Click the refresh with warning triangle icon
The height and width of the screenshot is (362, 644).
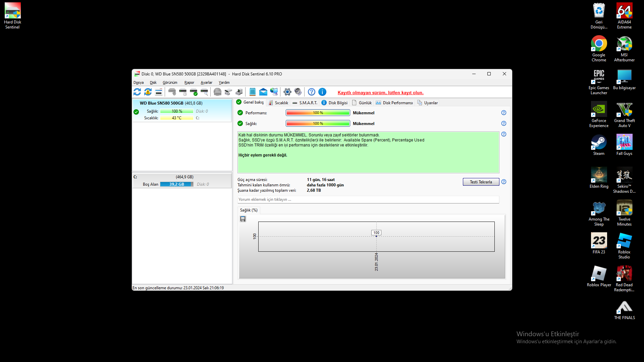click(148, 92)
